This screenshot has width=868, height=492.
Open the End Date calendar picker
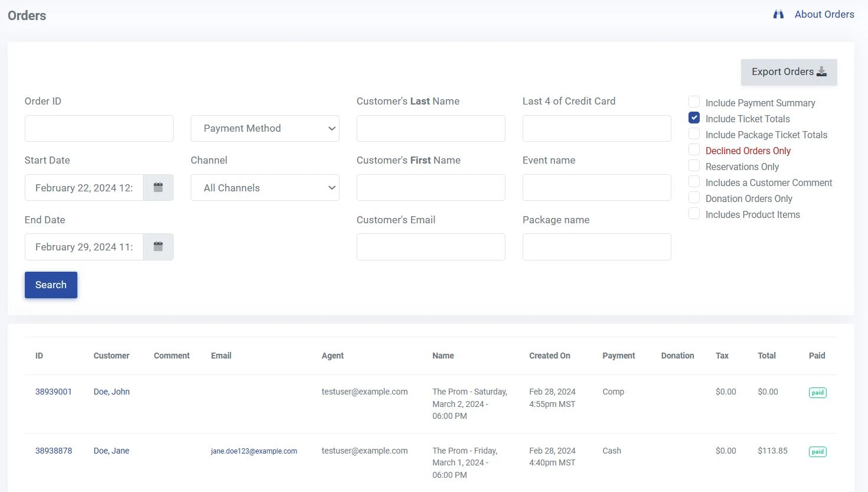(x=158, y=247)
